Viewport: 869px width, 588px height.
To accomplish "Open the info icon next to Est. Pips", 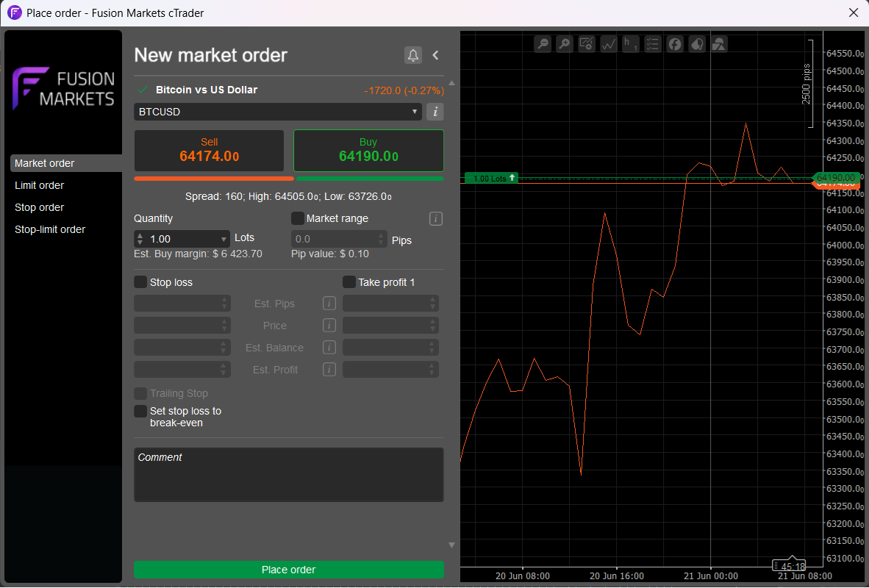I will point(329,303).
